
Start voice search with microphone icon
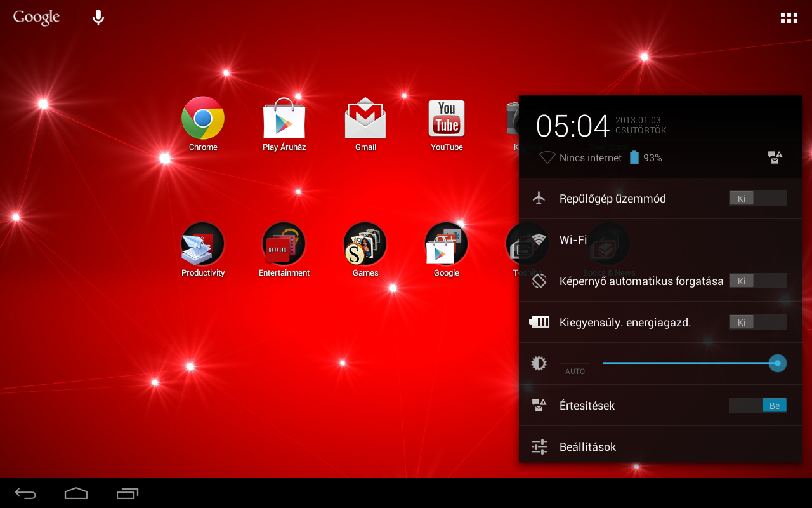pyautogui.click(x=98, y=18)
